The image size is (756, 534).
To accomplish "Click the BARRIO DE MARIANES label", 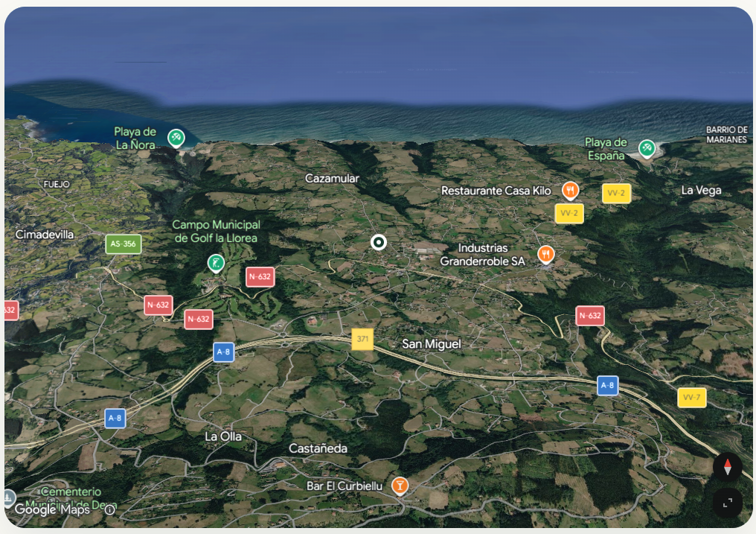I will coord(726,135).
